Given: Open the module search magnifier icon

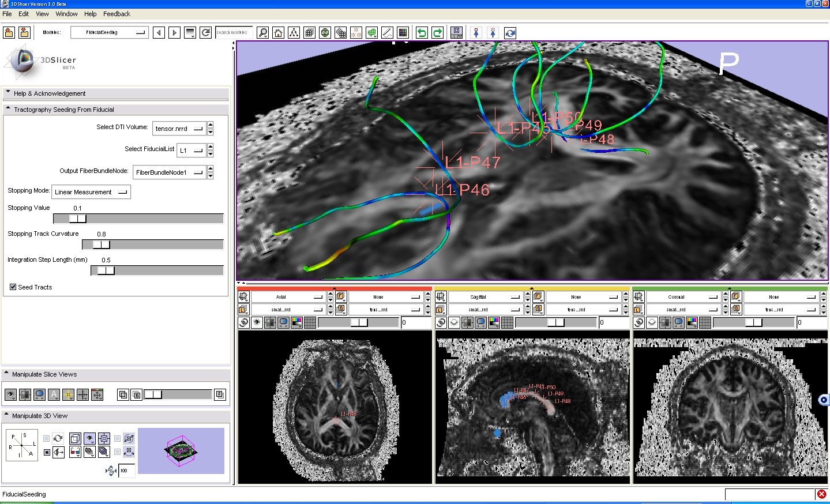Looking at the screenshot, I should [x=262, y=33].
